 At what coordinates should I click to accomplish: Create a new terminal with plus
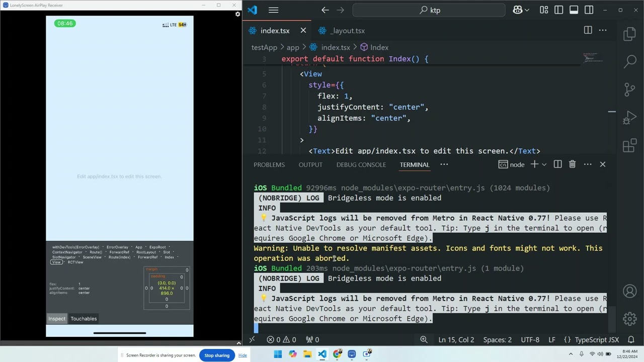tap(534, 164)
